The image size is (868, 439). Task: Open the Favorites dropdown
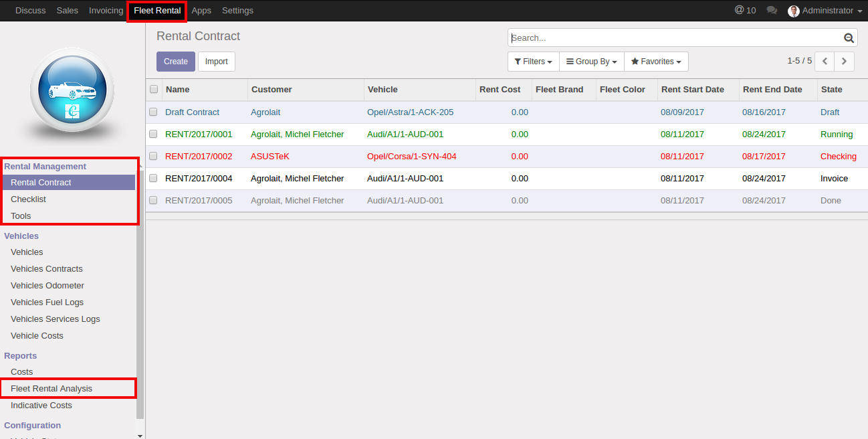coord(656,62)
